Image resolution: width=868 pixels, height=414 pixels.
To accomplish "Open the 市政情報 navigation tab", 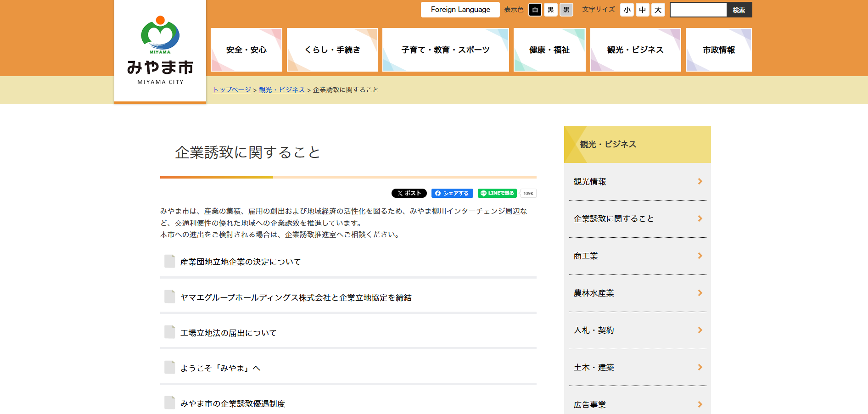I will (x=719, y=50).
